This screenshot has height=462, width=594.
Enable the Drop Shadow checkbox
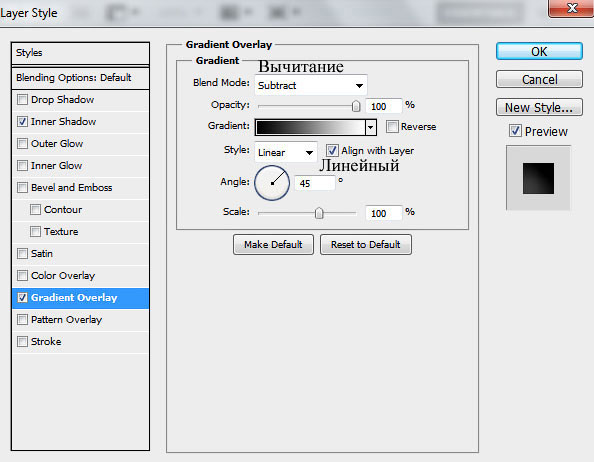click(x=22, y=100)
